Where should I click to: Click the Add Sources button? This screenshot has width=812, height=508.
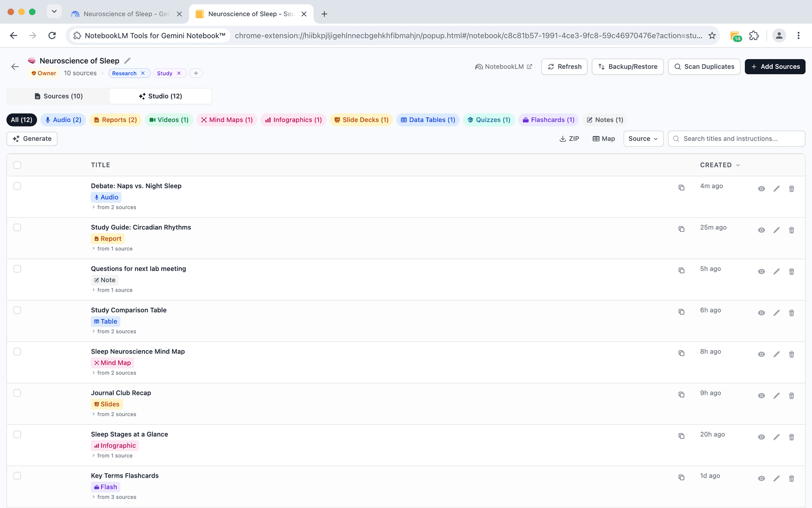[x=775, y=66]
